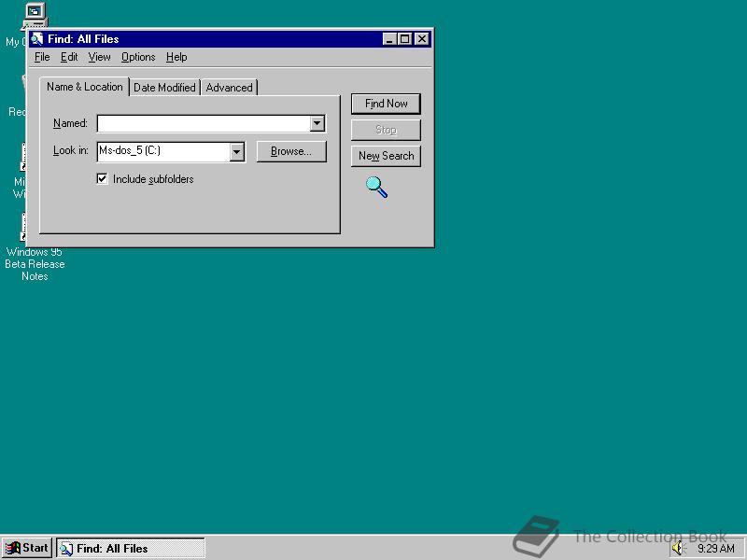Click into the Named text field

204,124
